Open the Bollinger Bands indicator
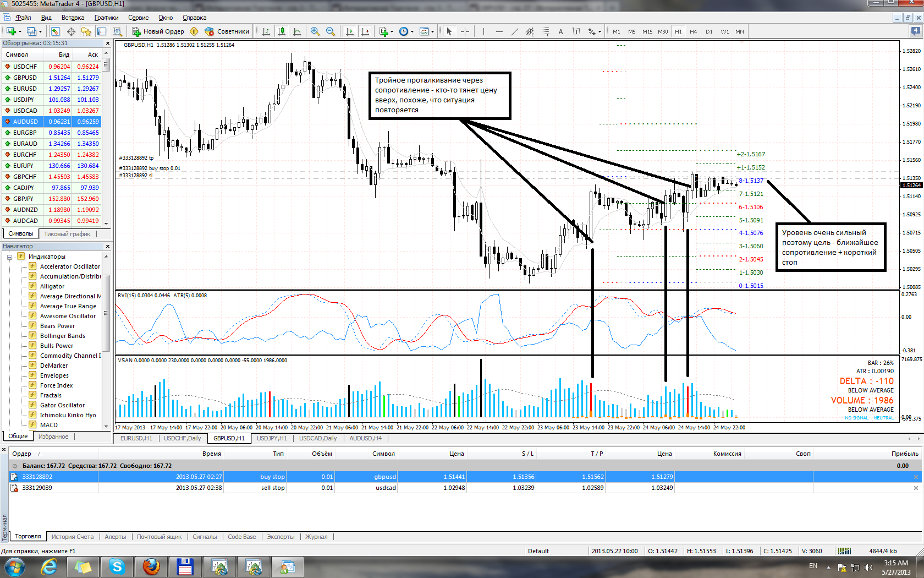Screen dimensions: 924x578 pyautogui.click(x=62, y=336)
